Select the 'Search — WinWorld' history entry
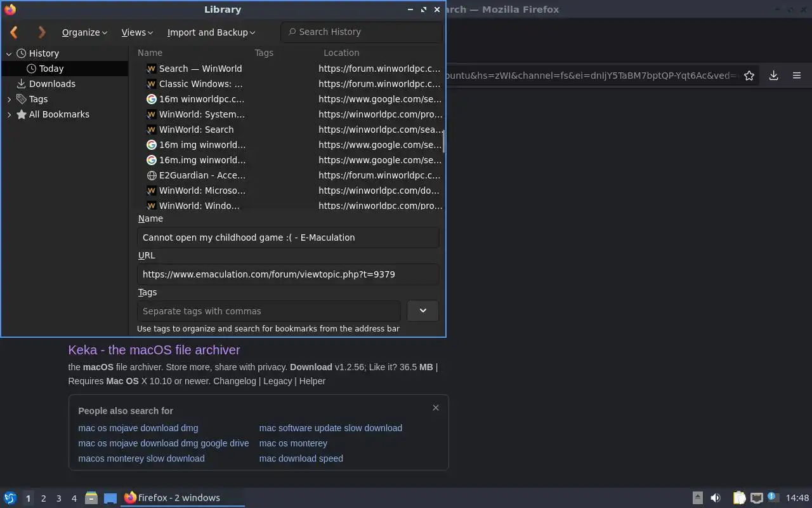 pyautogui.click(x=285, y=69)
